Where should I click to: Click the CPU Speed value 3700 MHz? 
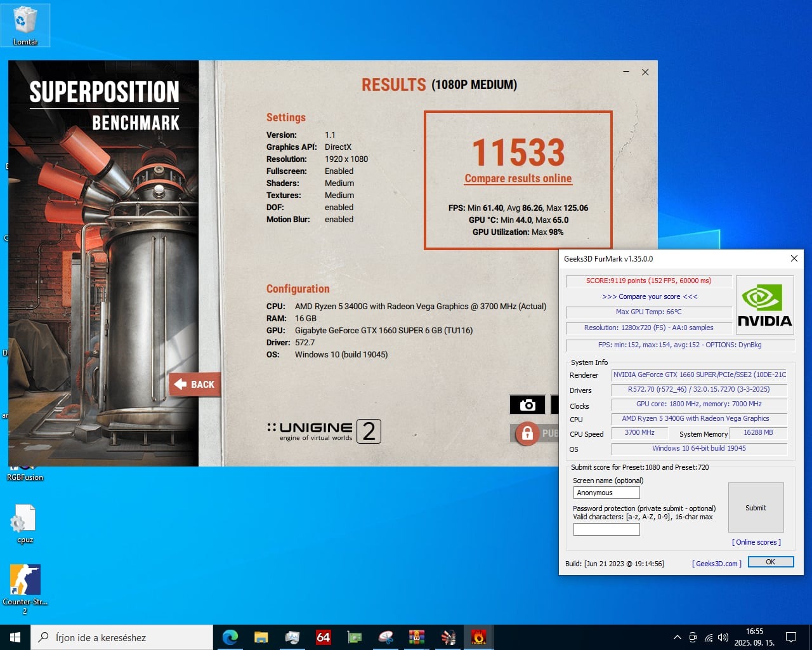639,432
